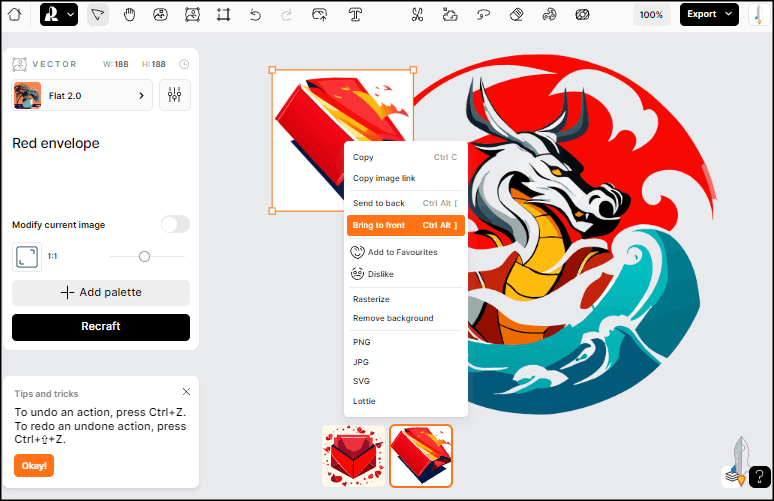Select the heart box thumbnail
The width and height of the screenshot is (774, 501).
pos(354,456)
